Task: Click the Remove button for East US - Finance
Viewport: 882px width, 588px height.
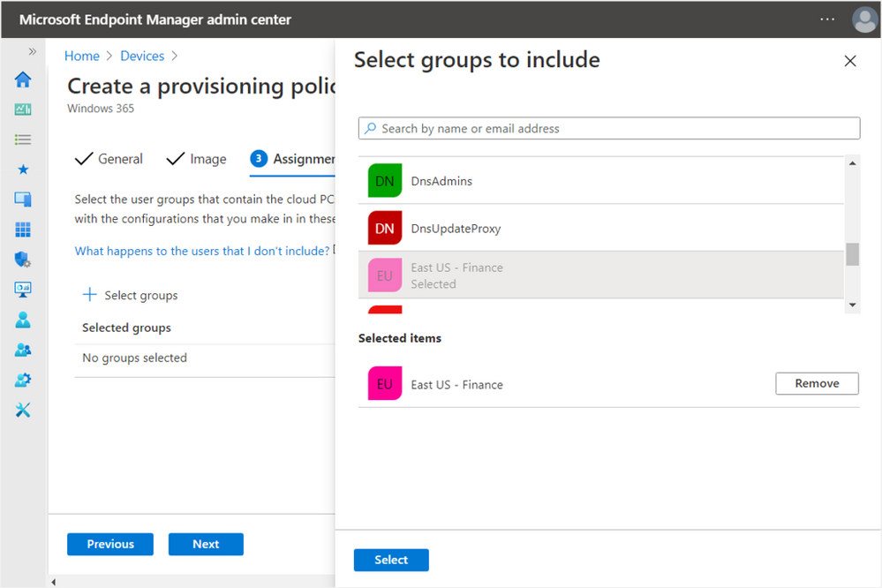Action: pos(817,383)
